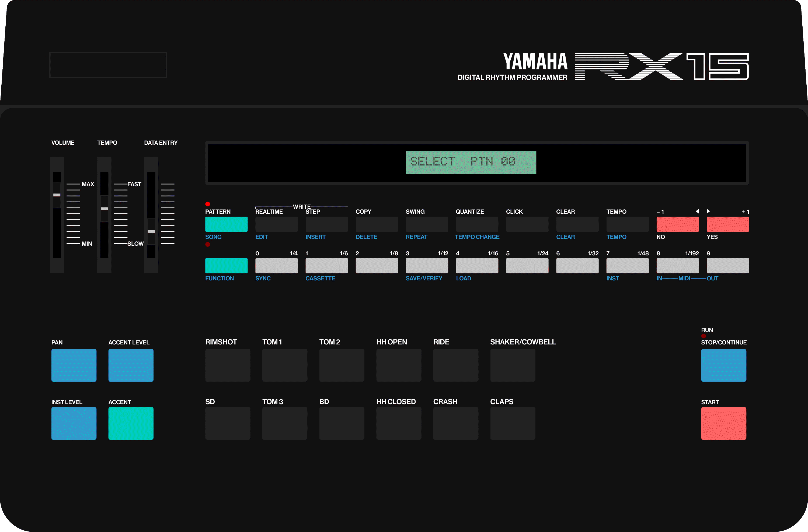Image resolution: width=808 pixels, height=532 pixels.
Task: Tap number key 1 (1/6, CASSETTE)
Action: [x=327, y=266]
